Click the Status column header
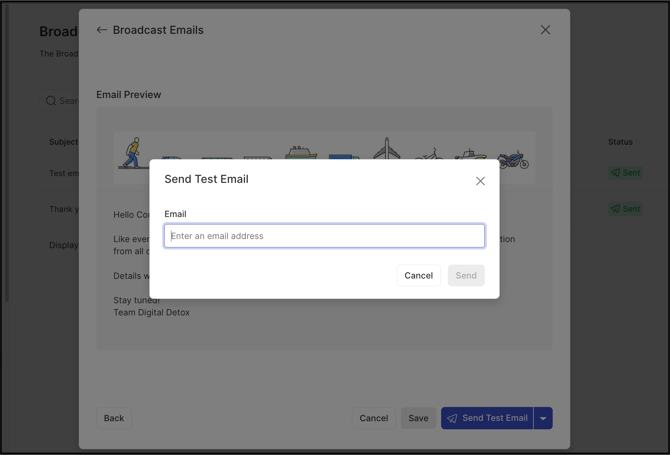The height and width of the screenshot is (455, 670). click(620, 142)
